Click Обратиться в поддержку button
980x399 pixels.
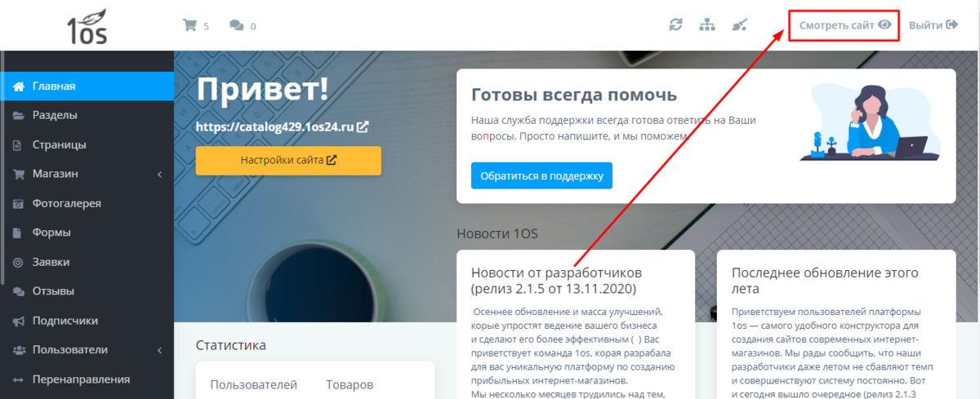[541, 175]
